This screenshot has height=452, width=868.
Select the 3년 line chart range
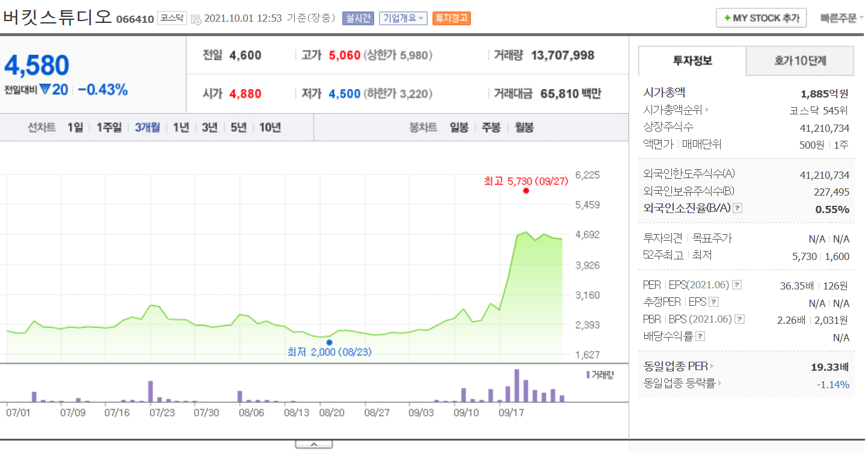[x=209, y=128]
